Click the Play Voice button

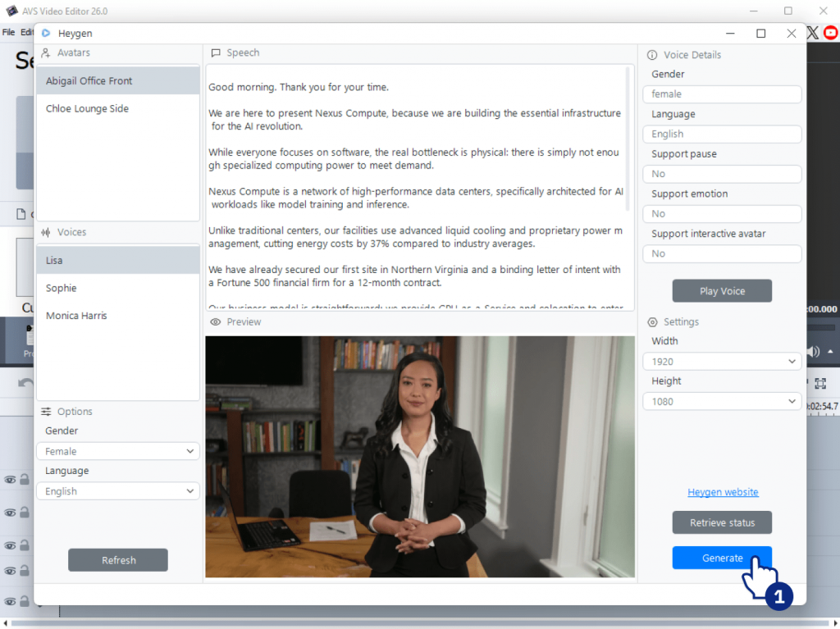(722, 291)
